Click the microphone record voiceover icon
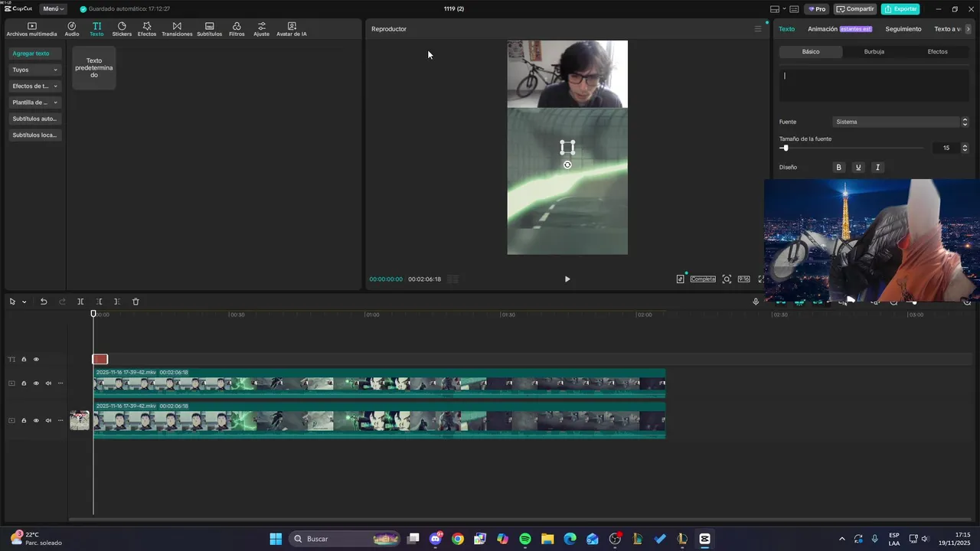Viewport: 980px width, 551px height. point(756,302)
